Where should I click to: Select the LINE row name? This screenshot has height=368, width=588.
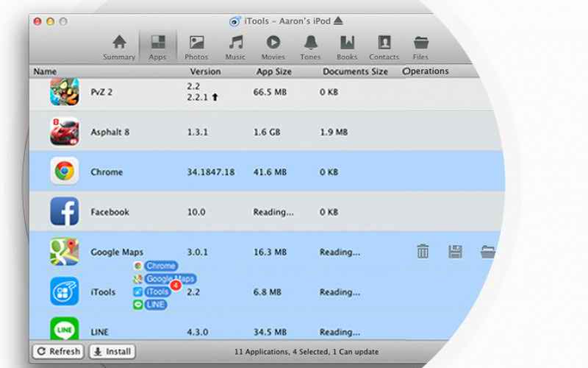point(99,333)
